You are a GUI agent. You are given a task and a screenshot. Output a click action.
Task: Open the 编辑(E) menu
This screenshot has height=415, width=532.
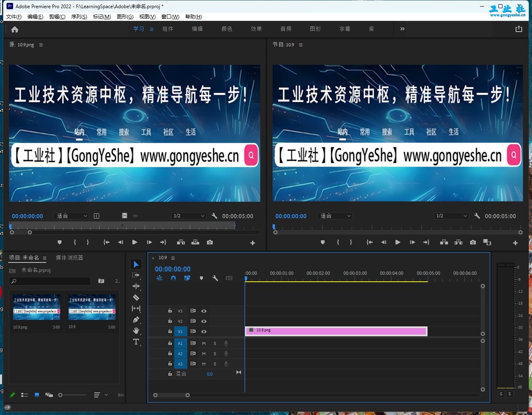(x=35, y=17)
